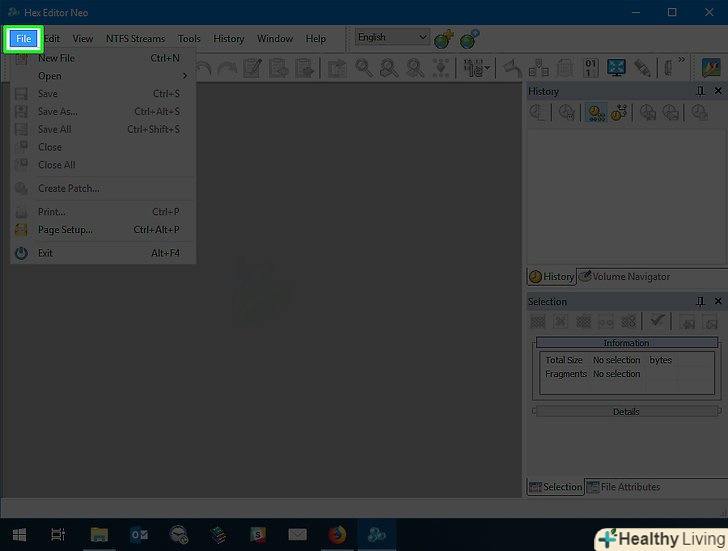Open the Help menu
The image size is (728, 551).
pyautogui.click(x=316, y=39)
